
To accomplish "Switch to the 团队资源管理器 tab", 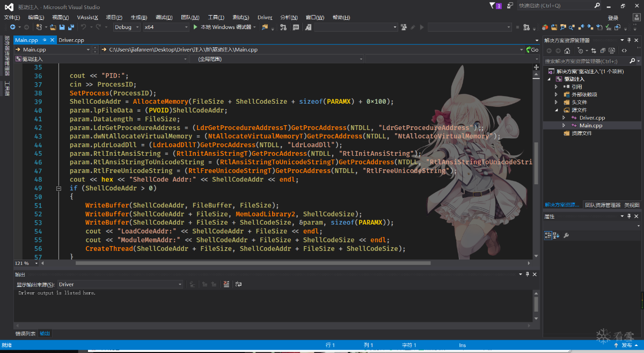I will pyautogui.click(x=603, y=205).
